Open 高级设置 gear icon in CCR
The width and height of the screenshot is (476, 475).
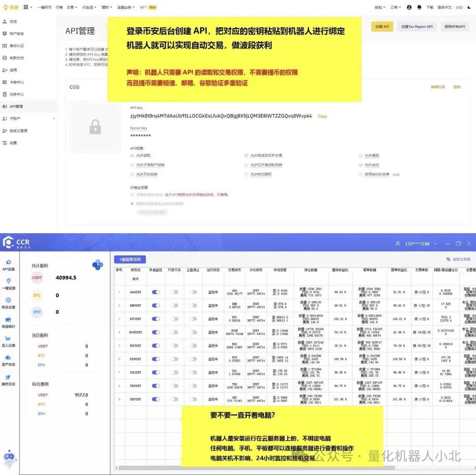[x=8, y=301]
